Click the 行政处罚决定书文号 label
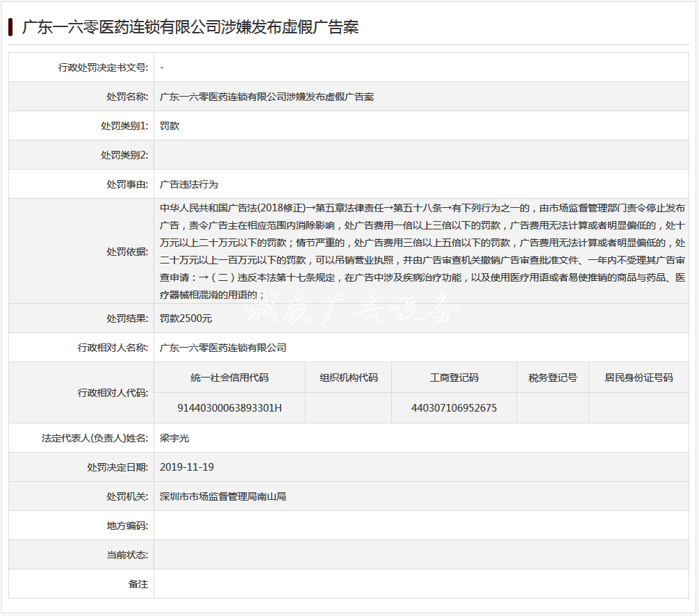The image size is (699, 616). point(103,67)
